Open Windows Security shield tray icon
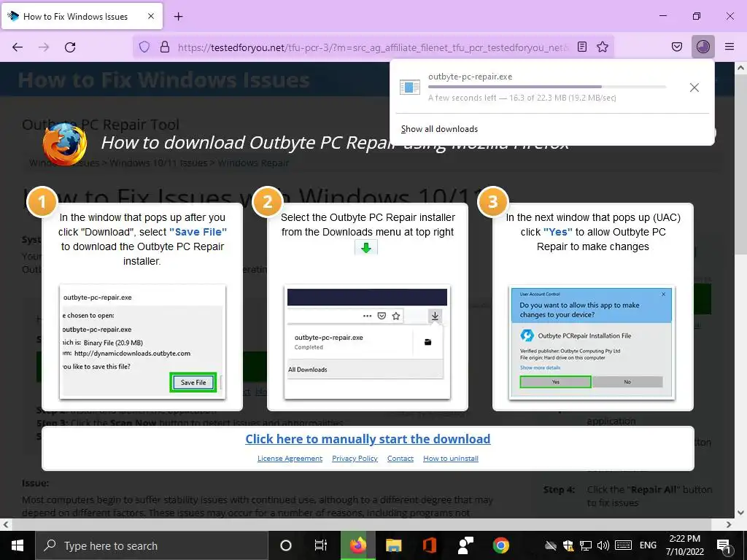Viewport: 747px width, 560px height. coord(568,545)
